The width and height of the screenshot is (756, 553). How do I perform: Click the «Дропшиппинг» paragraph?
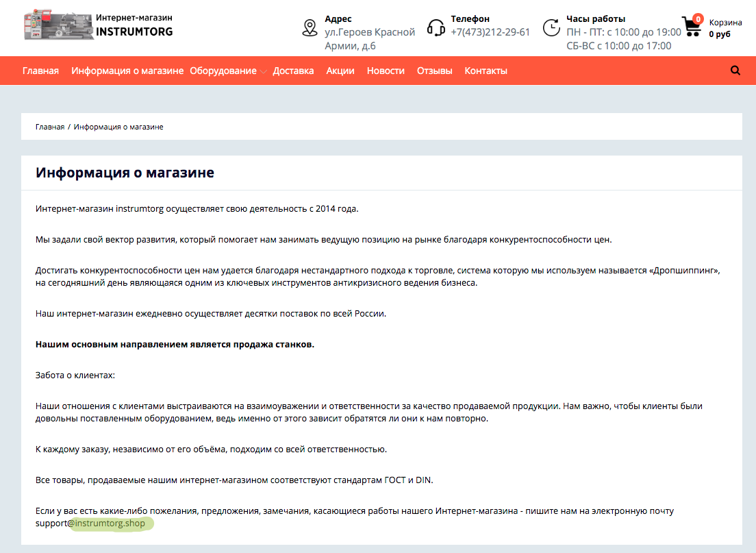pyautogui.click(x=377, y=277)
